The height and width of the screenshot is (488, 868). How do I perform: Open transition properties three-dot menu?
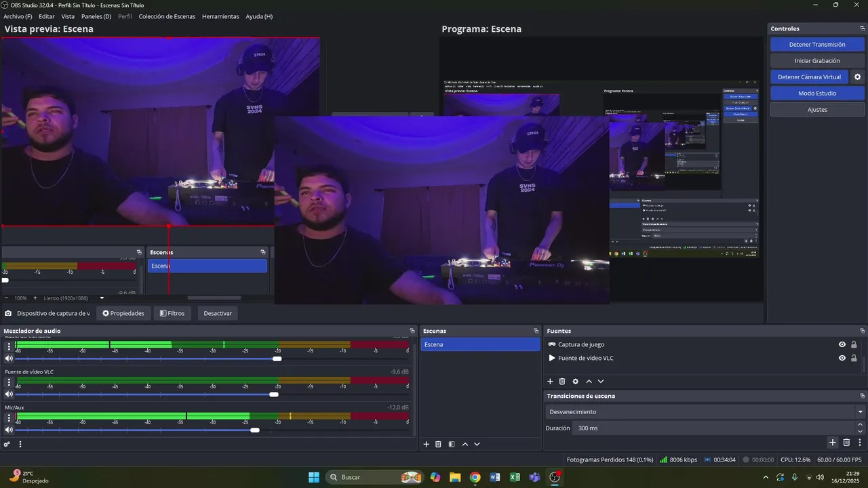[x=860, y=443]
